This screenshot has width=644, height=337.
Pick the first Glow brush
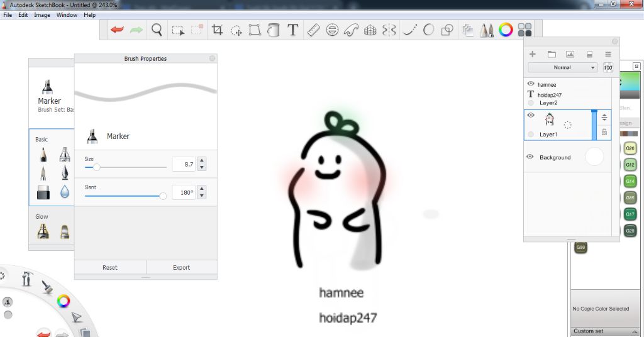coord(43,231)
